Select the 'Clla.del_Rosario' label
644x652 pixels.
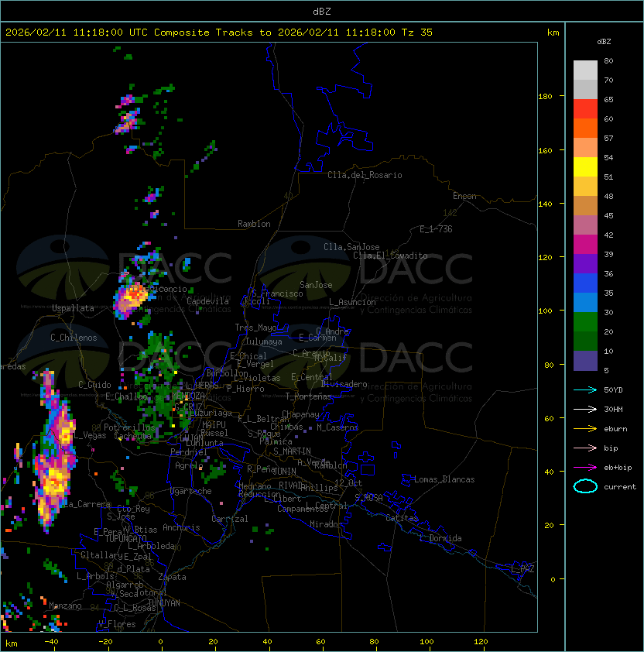point(365,175)
